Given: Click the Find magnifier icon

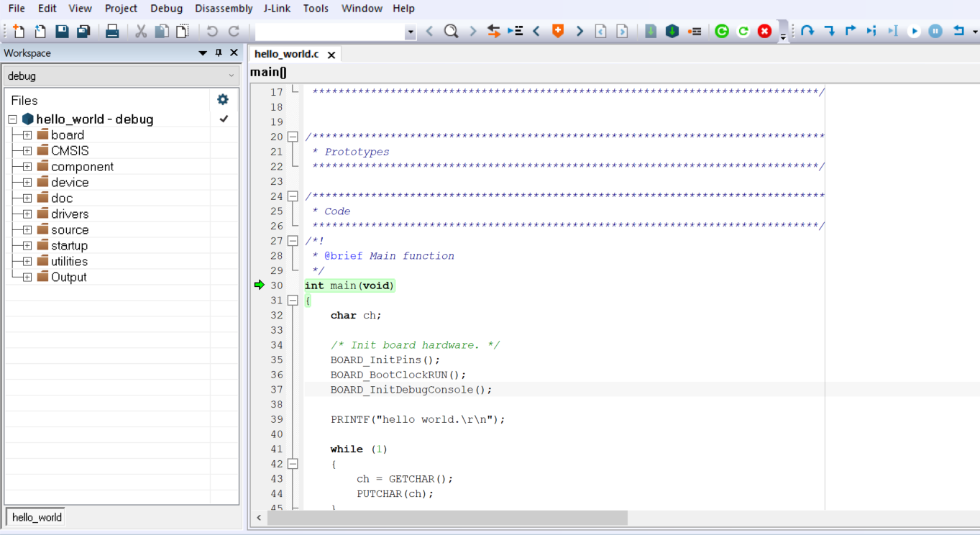Looking at the screenshot, I should [x=451, y=31].
